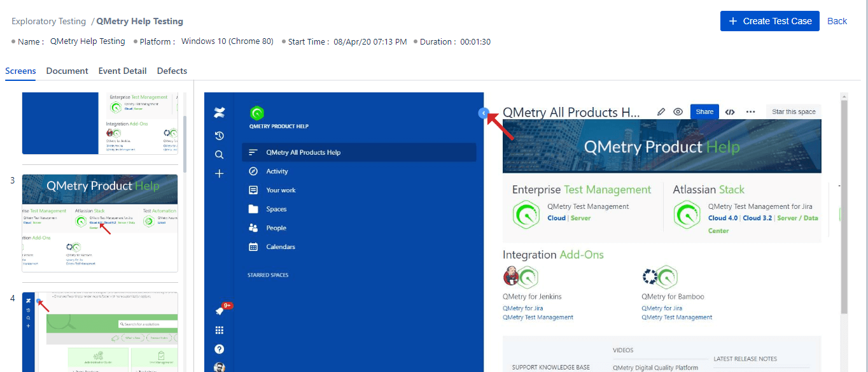Open notifications bell with 9+ badge
Image resolution: width=868 pixels, height=372 pixels.
(x=220, y=310)
